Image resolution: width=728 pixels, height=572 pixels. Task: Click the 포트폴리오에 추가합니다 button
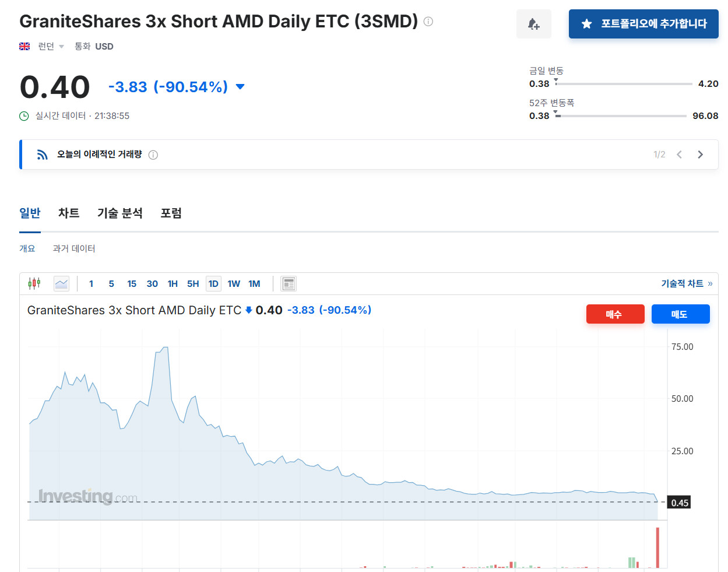tap(643, 24)
